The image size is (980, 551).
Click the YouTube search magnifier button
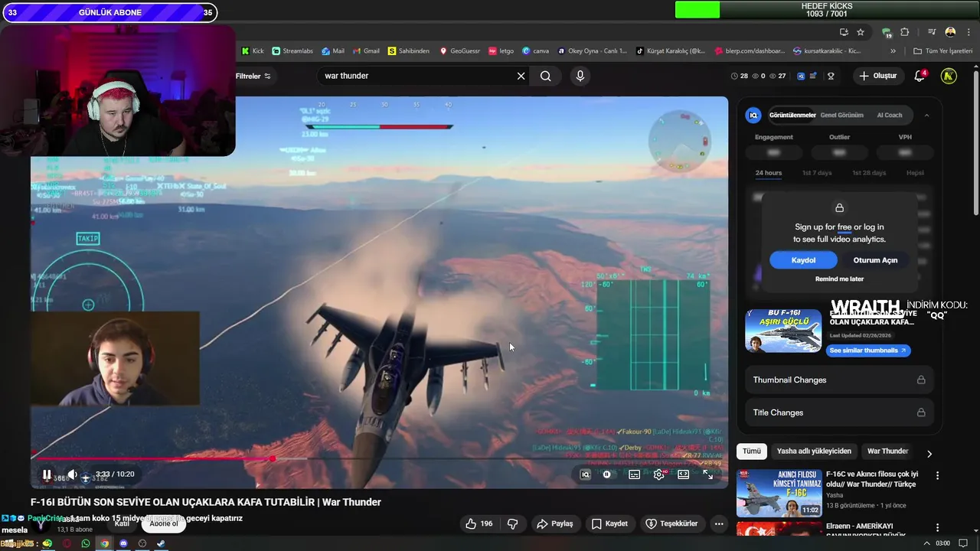545,76
